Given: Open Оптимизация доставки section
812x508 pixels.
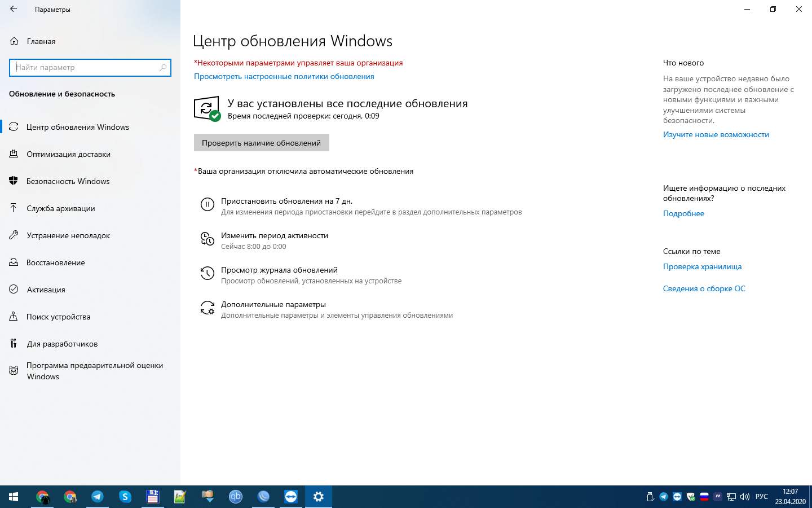Looking at the screenshot, I should click(x=90, y=154).
